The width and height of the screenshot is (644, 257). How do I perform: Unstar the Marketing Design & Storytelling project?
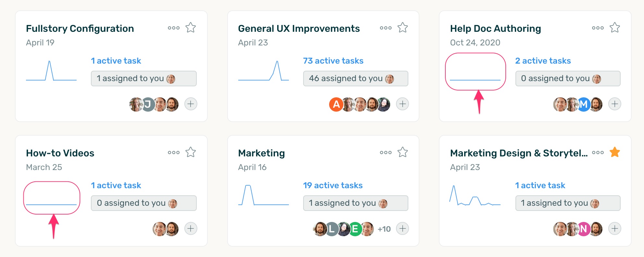614,152
